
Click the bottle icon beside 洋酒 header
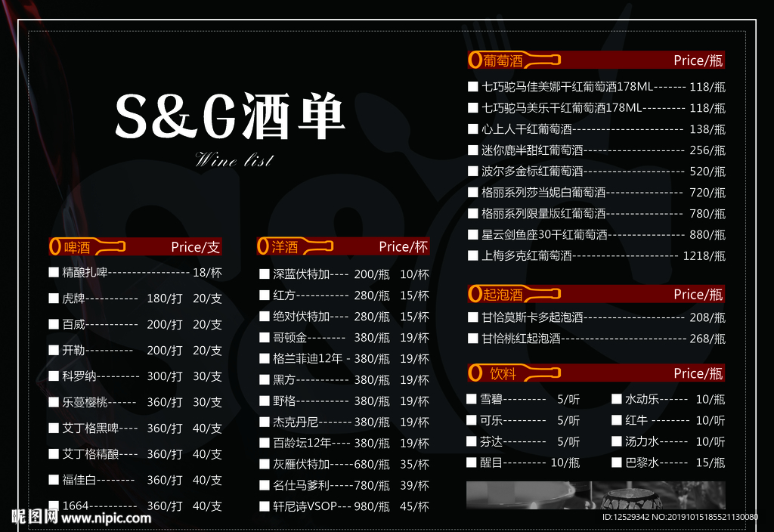(x=296, y=246)
